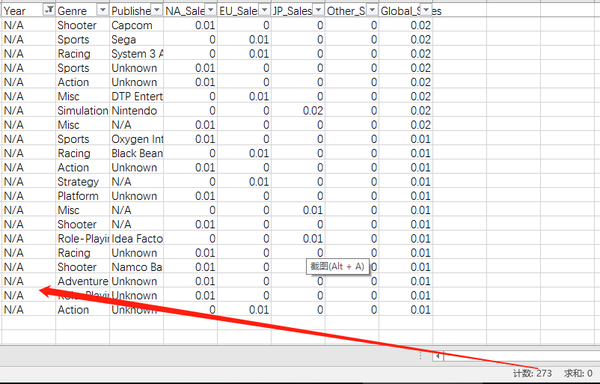Click the sheet tab split handle dots
The image size is (600, 384).
(x=420, y=356)
